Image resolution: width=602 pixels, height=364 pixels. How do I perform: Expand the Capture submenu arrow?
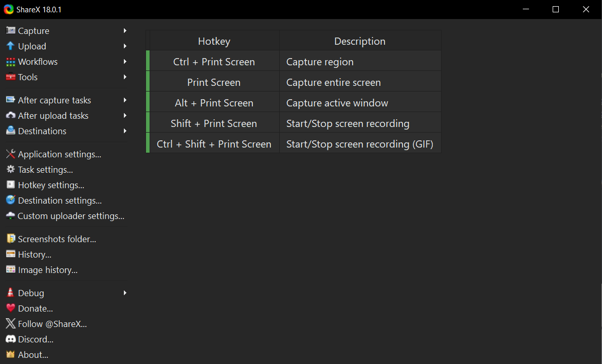(x=124, y=30)
